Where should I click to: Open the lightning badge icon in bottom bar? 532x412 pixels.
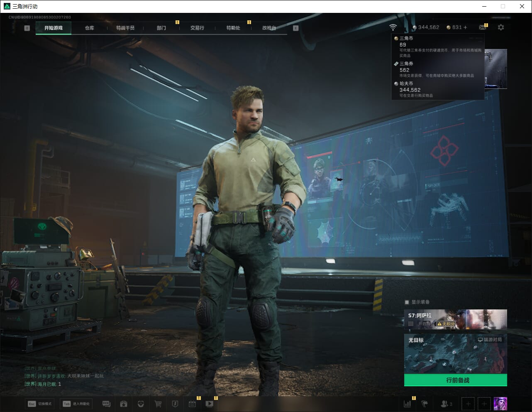175,404
